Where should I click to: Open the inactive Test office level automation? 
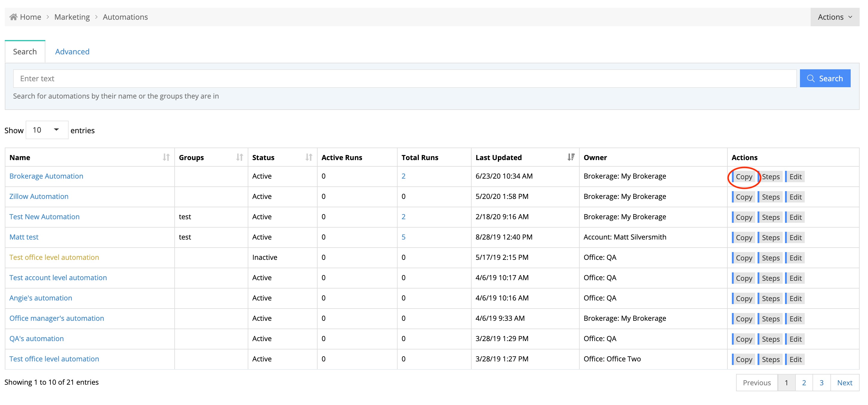(x=54, y=257)
